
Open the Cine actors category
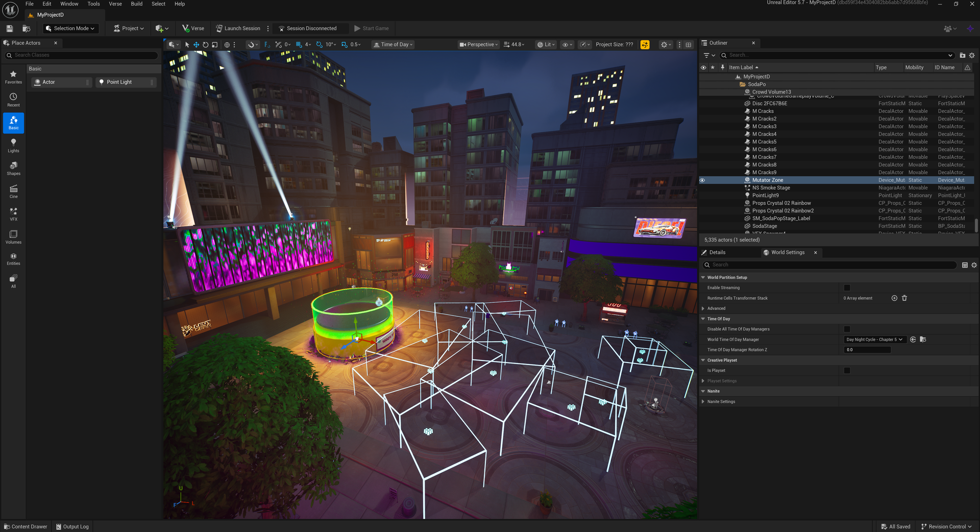click(x=13, y=191)
